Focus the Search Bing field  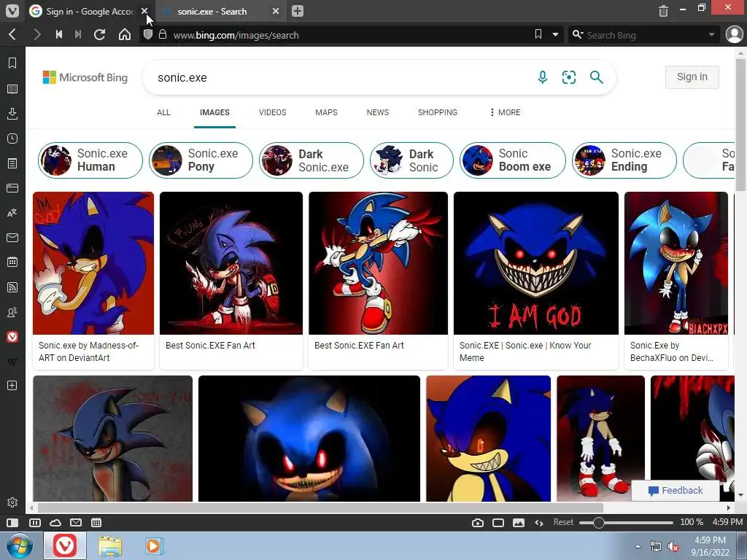646,35
